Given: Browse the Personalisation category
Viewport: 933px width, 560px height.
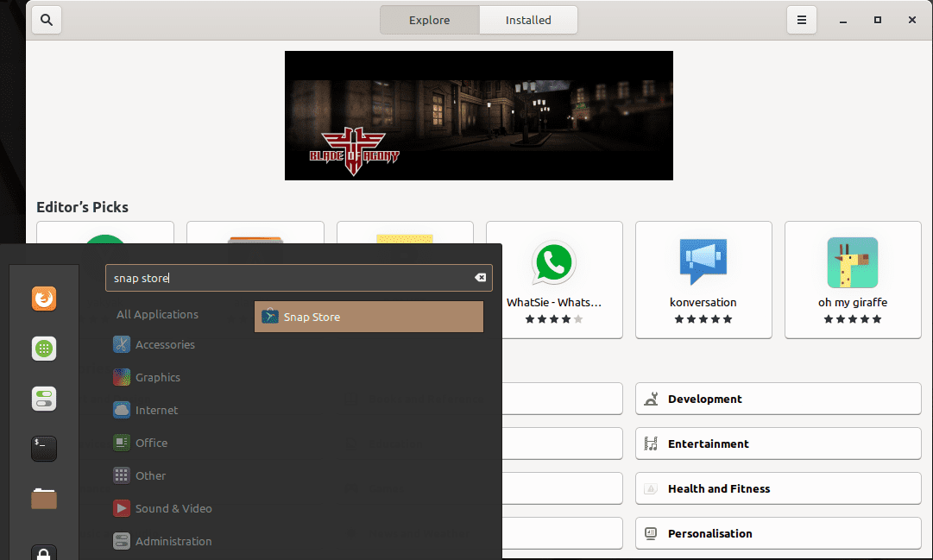Looking at the screenshot, I should point(779,534).
